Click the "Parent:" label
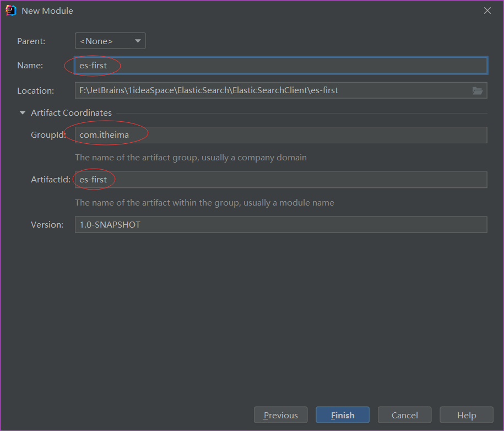Viewport: 504px width, 431px height. click(x=31, y=41)
